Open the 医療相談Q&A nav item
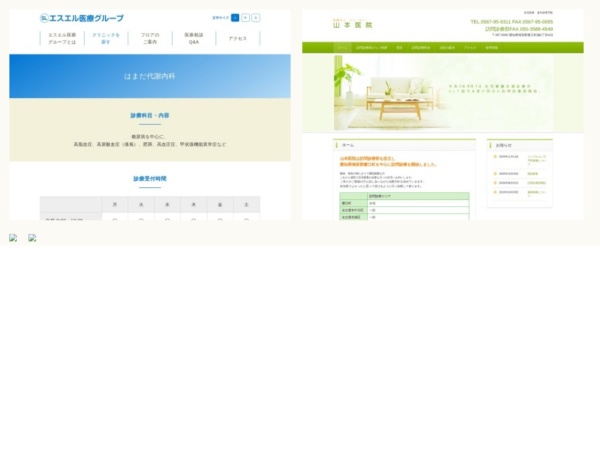This screenshot has width=600, height=450. tap(194, 38)
